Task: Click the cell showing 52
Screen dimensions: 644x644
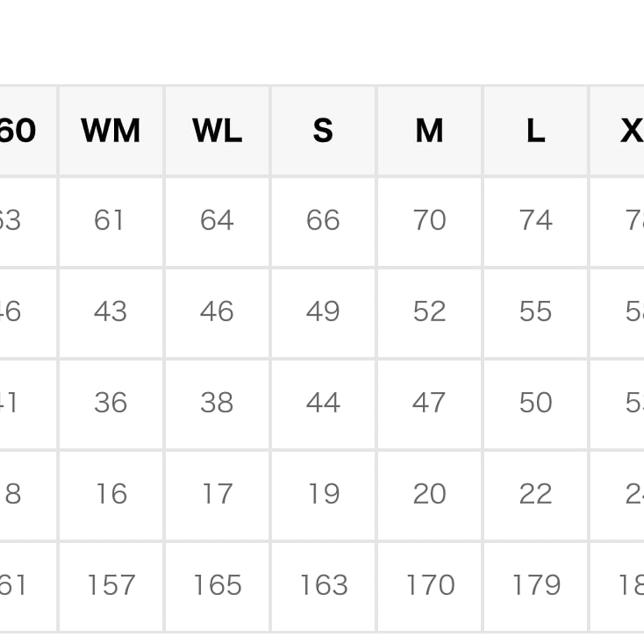Action: (x=429, y=313)
